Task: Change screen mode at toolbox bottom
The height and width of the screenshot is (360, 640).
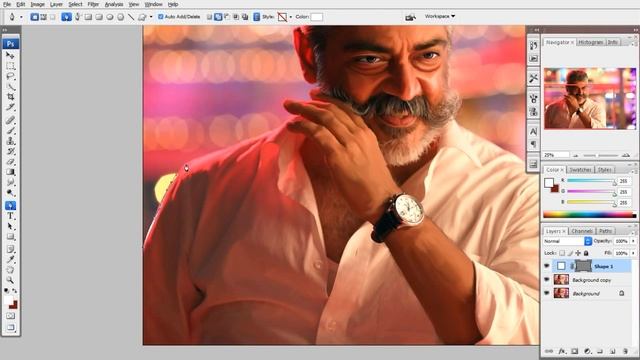Action: click(x=10, y=327)
